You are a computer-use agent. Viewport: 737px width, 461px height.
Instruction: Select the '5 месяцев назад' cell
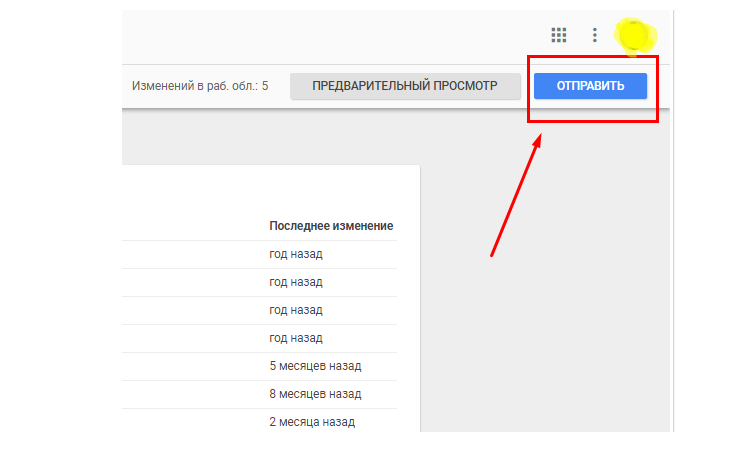click(x=315, y=366)
